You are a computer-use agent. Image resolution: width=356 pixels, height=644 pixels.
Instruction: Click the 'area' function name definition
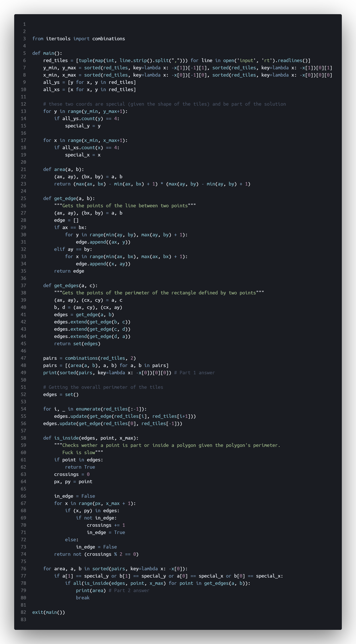59,169
